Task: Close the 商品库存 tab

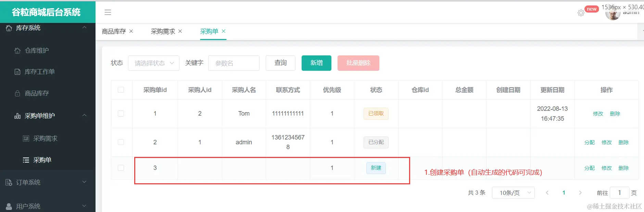Action: (131, 31)
